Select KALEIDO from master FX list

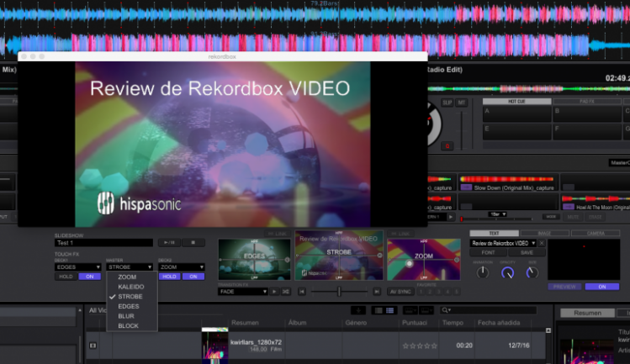132,287
